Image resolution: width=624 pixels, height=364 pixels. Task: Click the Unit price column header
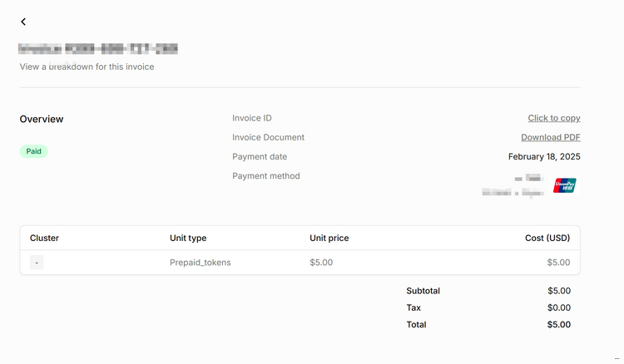[329, 238]
